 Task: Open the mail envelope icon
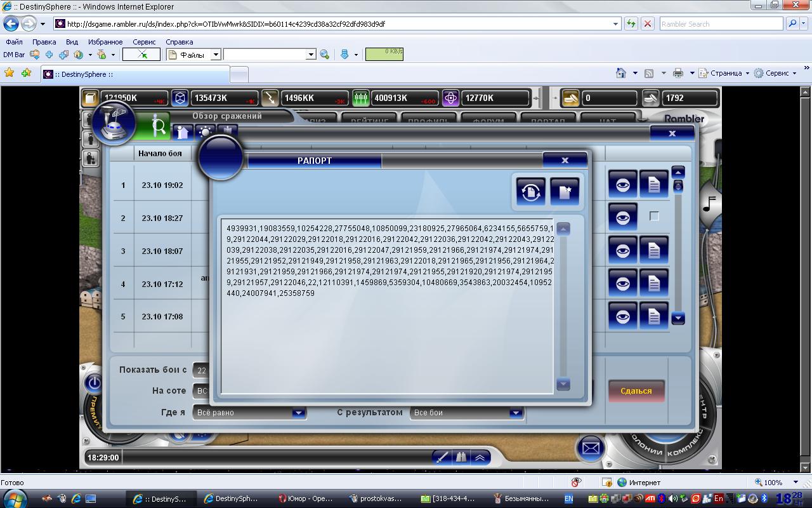(x=591, y=448)
